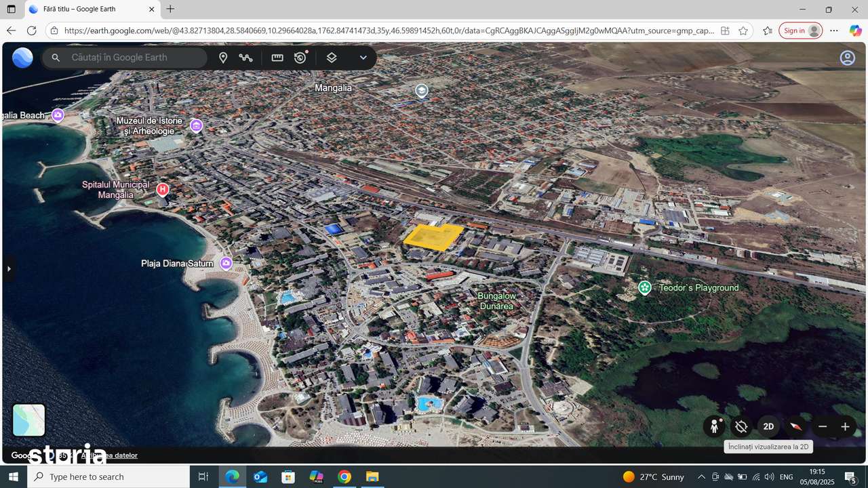Open the measure distance ruler tool
The height and width of the screenshot is (488, 868).
point(277,58)
